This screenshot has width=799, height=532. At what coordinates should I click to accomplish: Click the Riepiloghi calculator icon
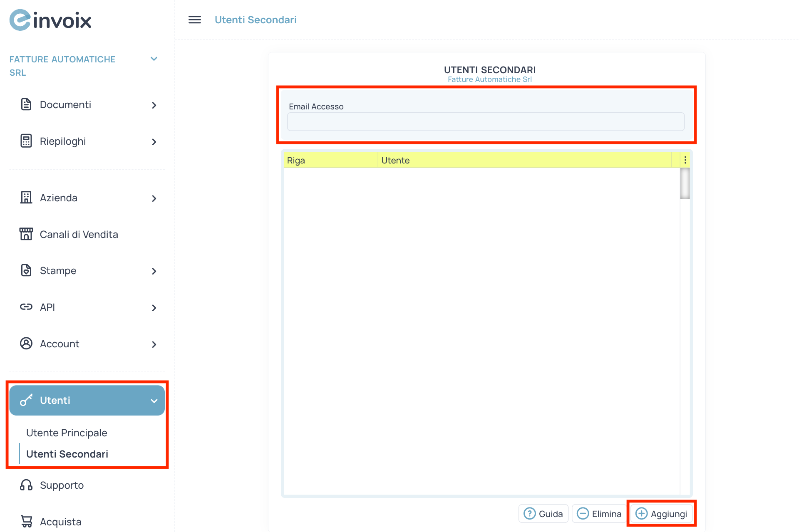click(26, 141)
